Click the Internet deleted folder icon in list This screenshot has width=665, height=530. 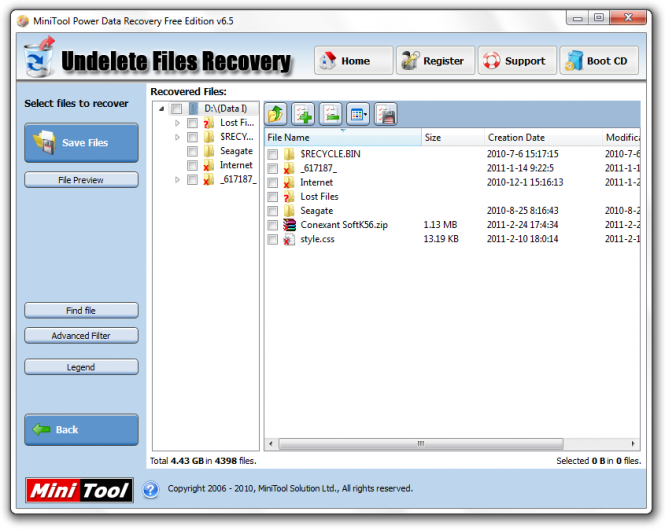(x=289, y=182)
